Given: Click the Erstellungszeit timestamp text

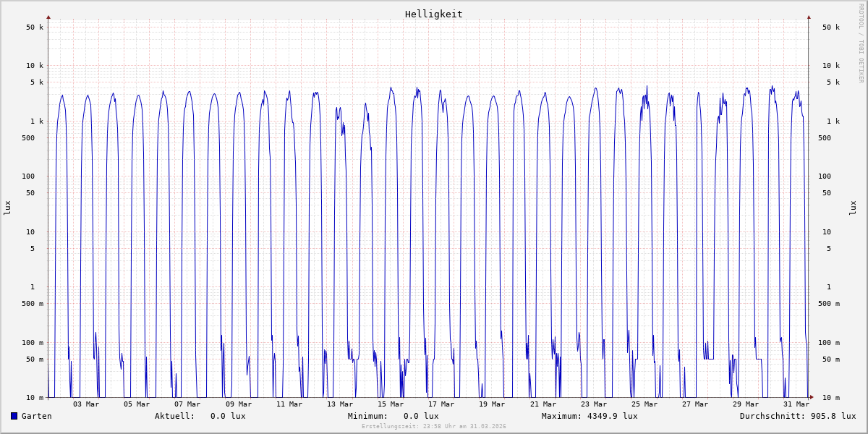Looking at the screenshot, I should click(x=433, y=427).
